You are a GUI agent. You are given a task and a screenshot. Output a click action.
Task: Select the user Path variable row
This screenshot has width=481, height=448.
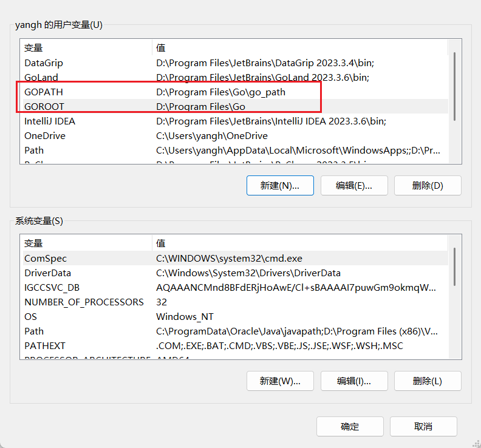[34, 151]
